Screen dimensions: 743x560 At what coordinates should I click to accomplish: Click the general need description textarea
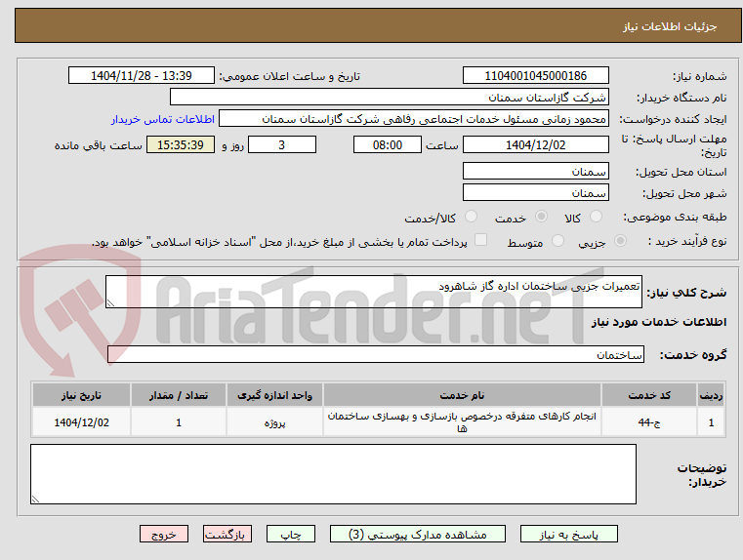(x=374, y=292)
